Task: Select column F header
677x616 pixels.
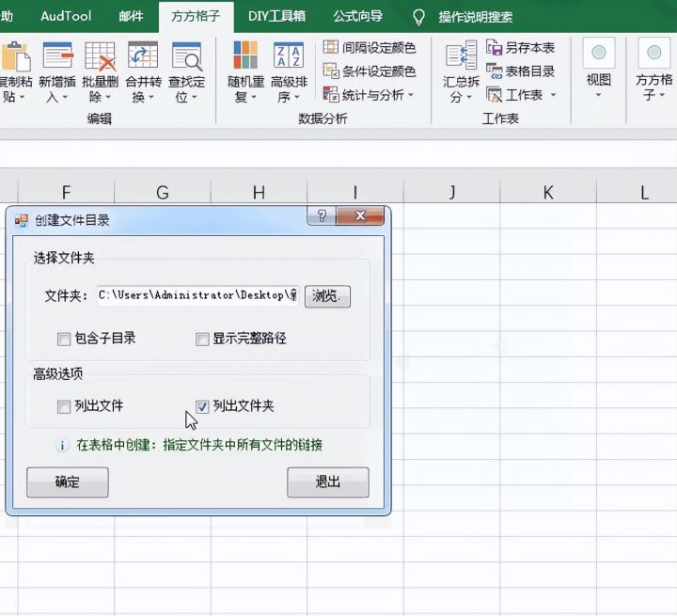Action: pos(66,192)
